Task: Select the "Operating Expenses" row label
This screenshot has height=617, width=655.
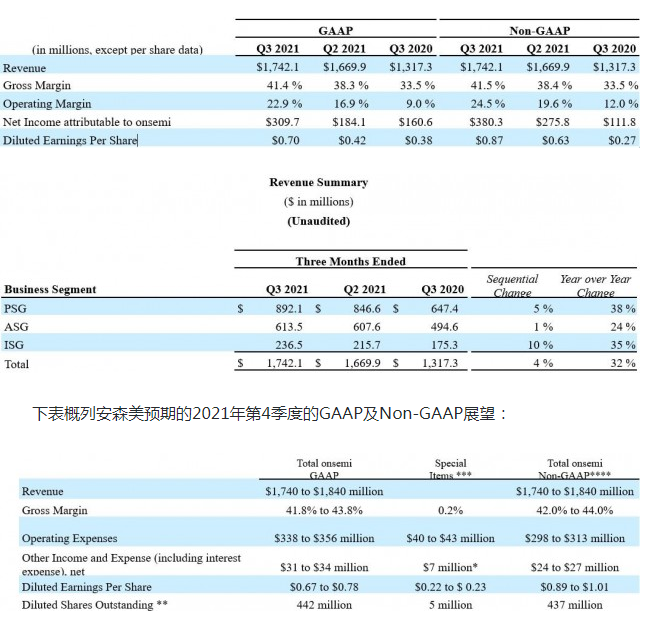Action: [x=68, y=538]
